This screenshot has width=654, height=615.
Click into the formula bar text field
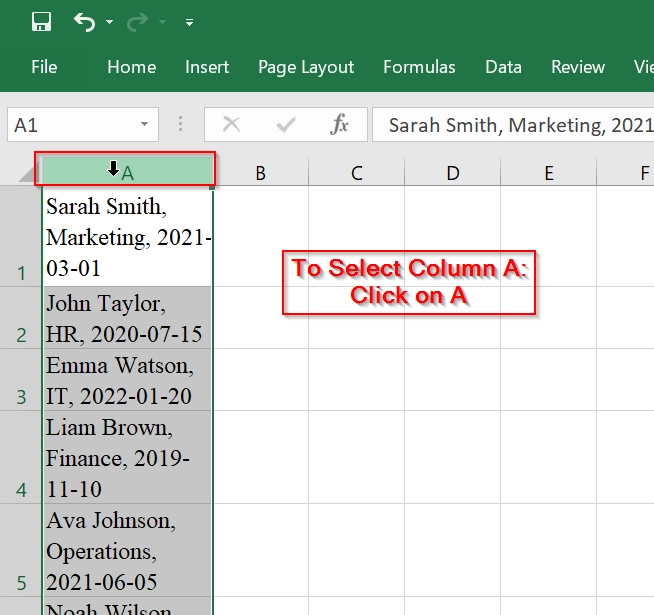point(513,124)
